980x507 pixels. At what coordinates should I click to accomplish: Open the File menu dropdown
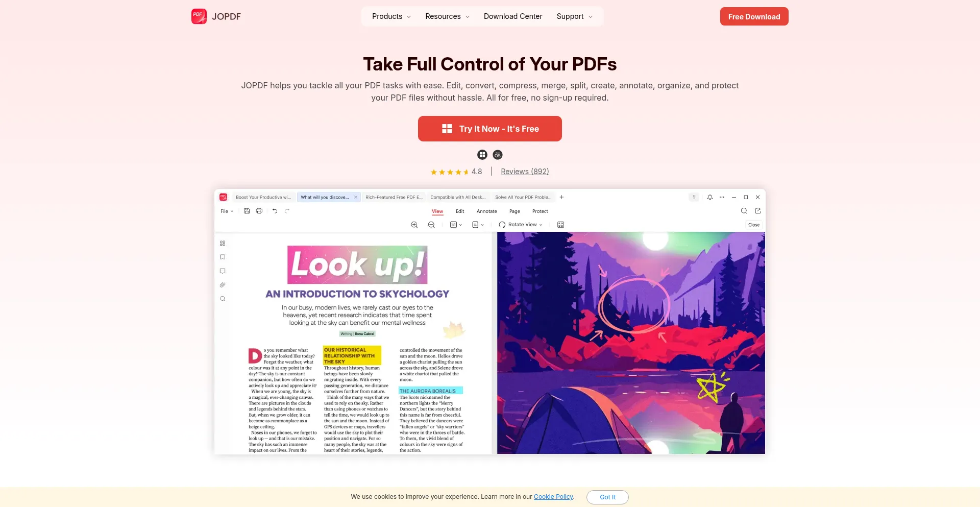tap(227, 211)
